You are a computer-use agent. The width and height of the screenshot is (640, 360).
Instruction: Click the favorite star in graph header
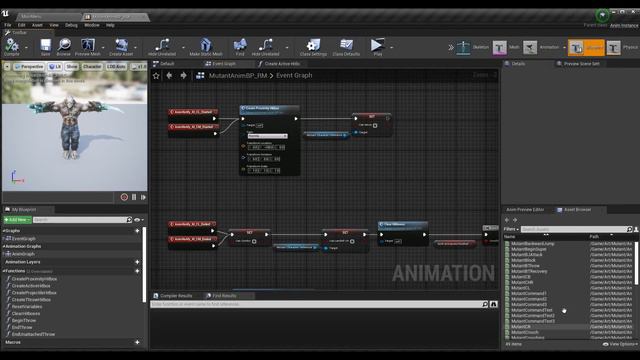(x=156, y=76)
